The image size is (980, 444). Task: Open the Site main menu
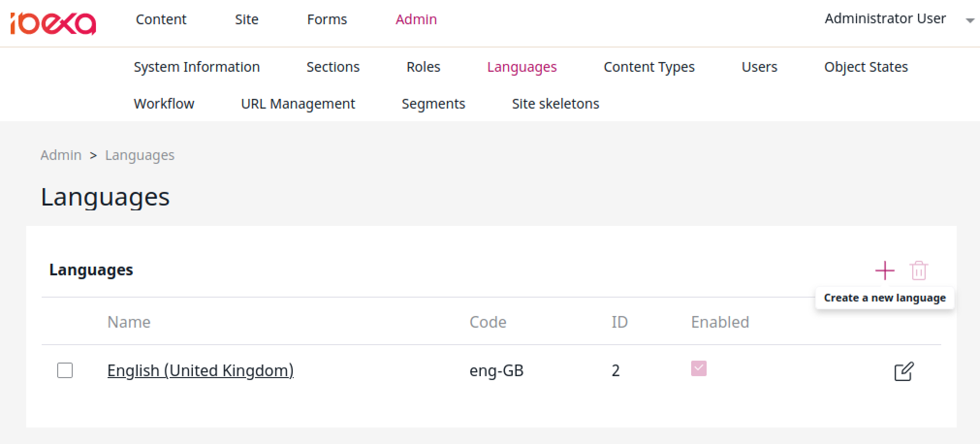(247, 19)
